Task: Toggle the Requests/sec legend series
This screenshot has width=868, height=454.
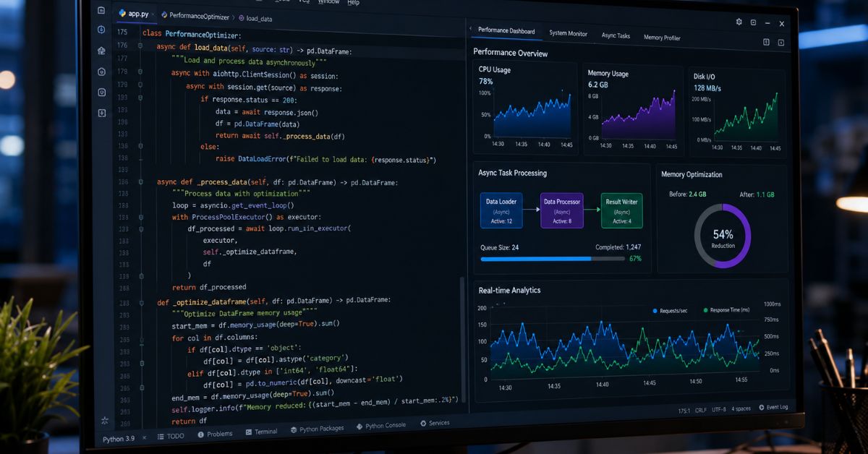Action: click(670, 310)
